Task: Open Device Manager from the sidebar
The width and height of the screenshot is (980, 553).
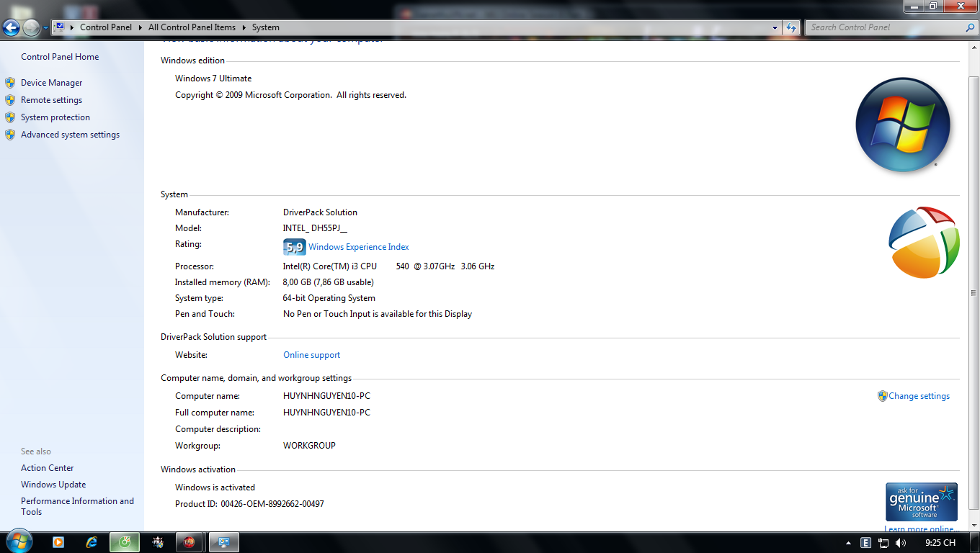Action: (51, 83)
